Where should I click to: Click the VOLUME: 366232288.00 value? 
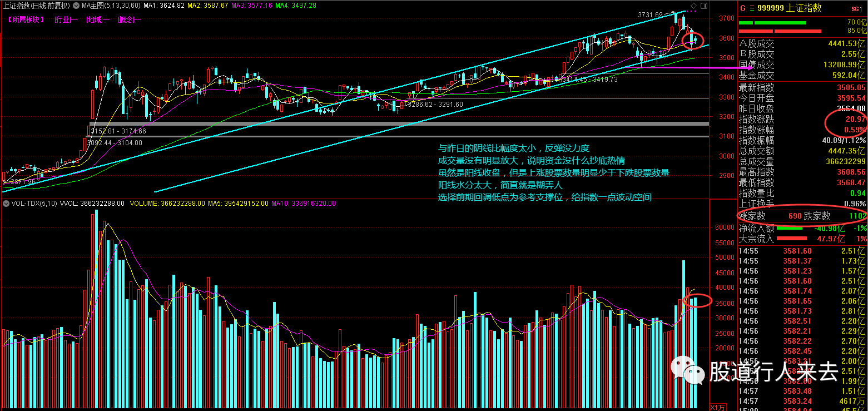click(167, 204)
